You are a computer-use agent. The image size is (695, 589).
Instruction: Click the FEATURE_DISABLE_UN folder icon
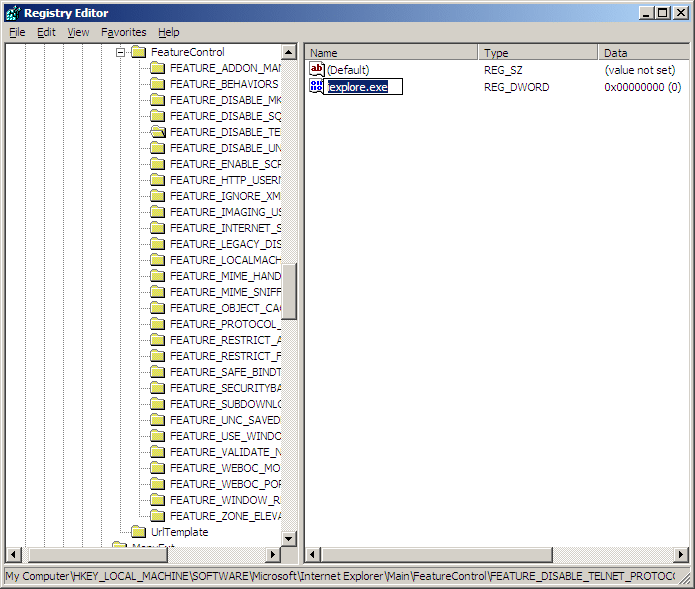click(157, 148)
